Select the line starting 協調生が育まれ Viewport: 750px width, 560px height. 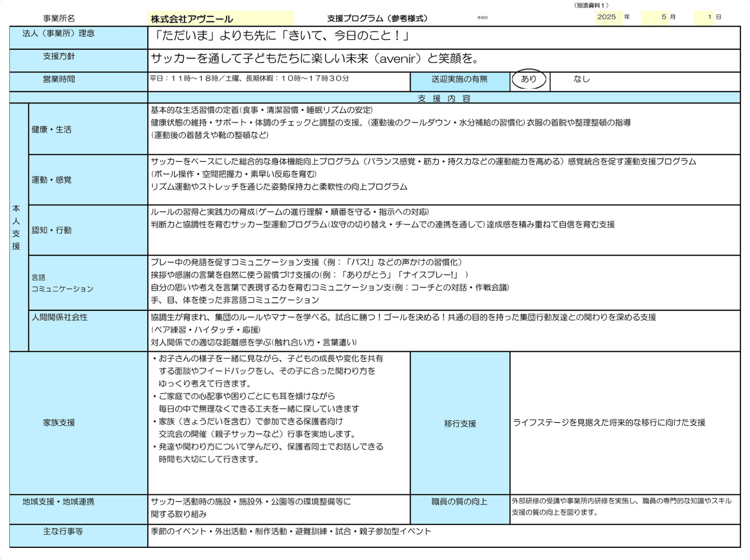point(403,317)
